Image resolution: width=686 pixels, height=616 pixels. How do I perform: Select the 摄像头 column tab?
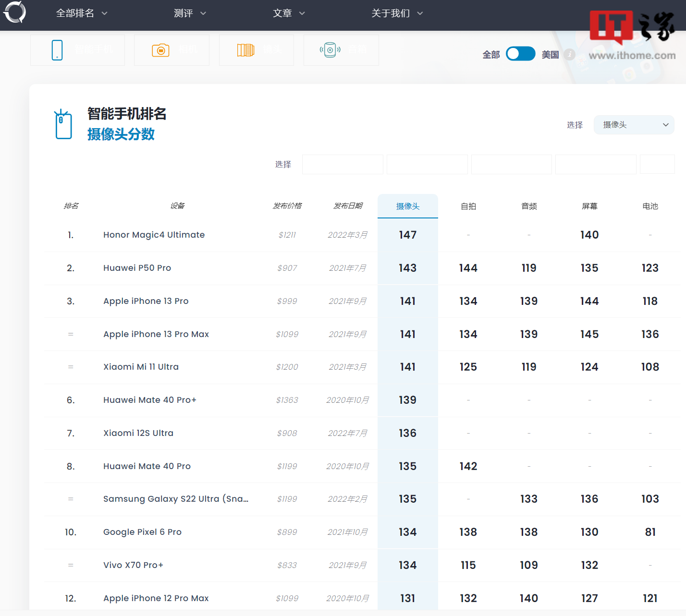pos(408,206)
